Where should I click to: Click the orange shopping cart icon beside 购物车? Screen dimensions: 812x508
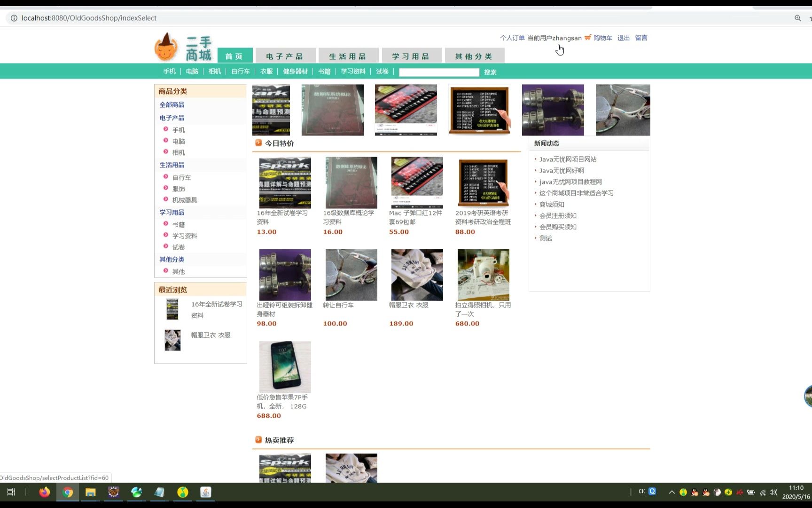point(587,38)
